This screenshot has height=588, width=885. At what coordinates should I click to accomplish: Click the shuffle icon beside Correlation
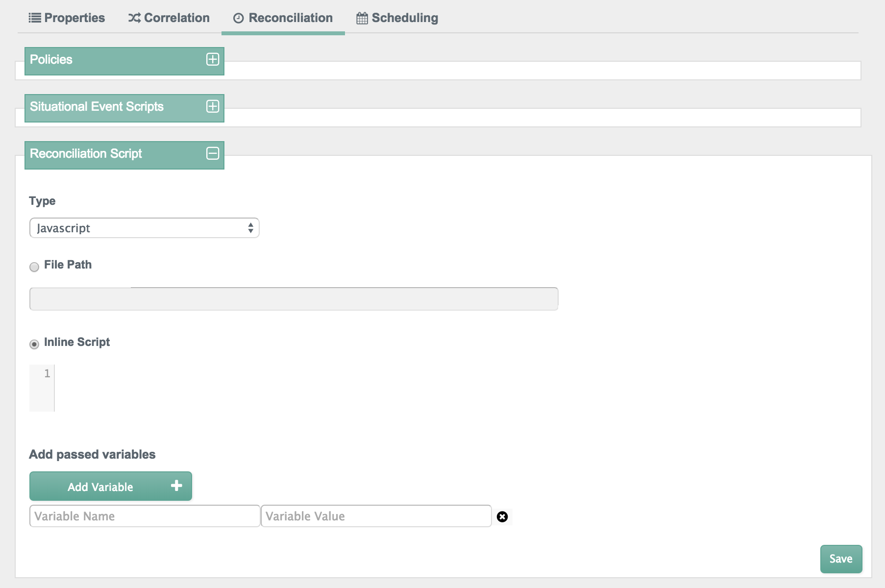point(134,18)
